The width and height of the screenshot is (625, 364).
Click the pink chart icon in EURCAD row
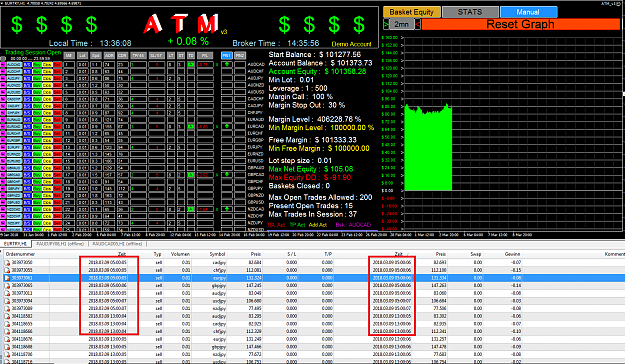pos(2,126)
